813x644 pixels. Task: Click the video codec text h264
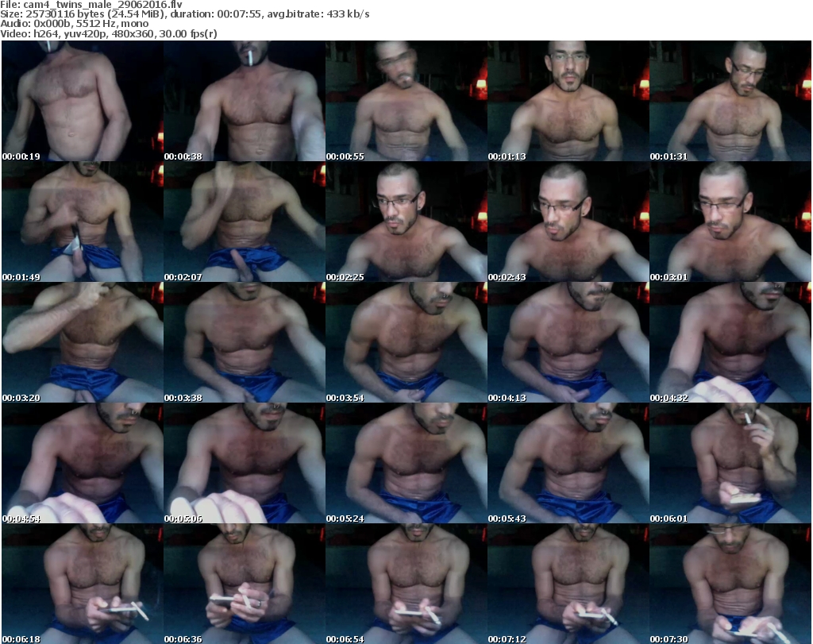45,33
